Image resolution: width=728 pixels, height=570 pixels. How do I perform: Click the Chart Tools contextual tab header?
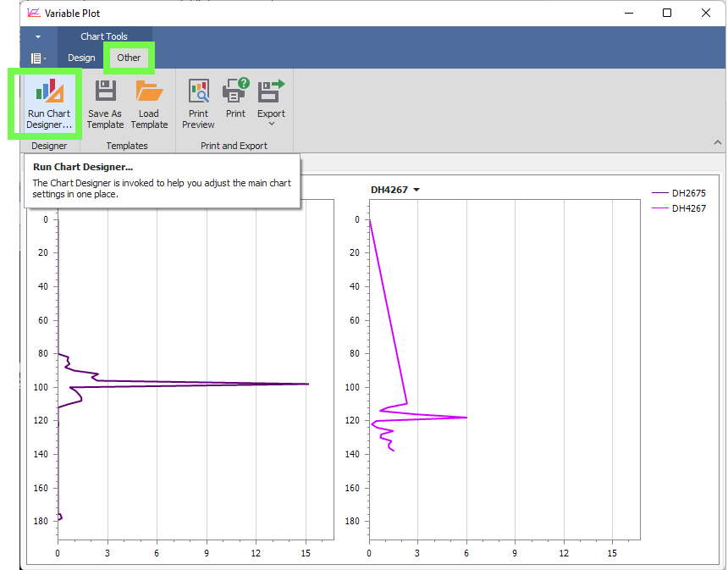[104, 36]
